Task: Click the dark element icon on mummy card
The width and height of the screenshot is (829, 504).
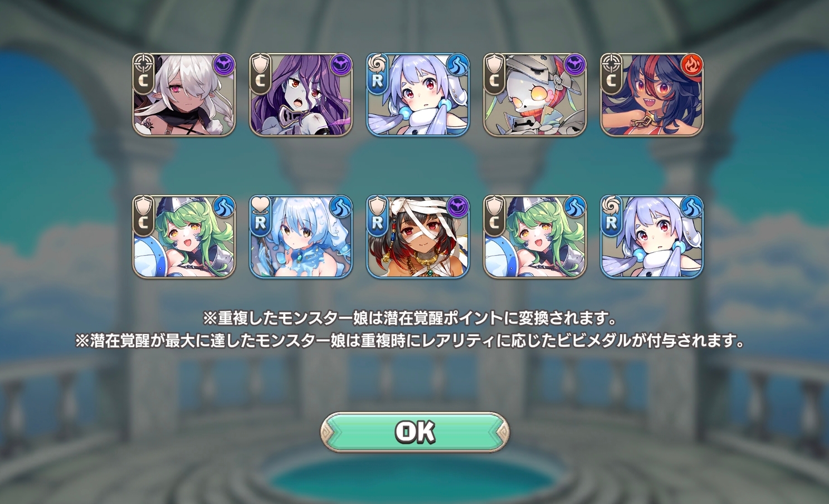Action: pyautogui.click(x=457, y=207)
